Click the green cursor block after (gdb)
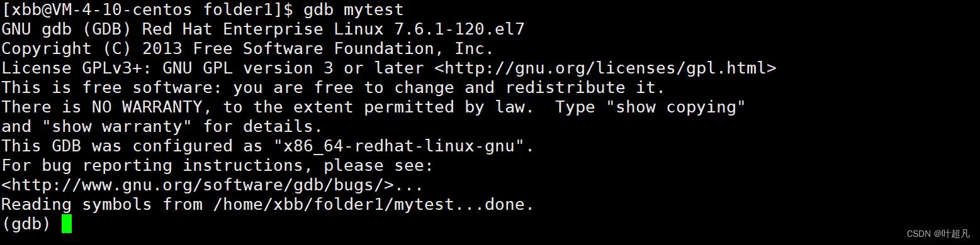 pos(67,224)
